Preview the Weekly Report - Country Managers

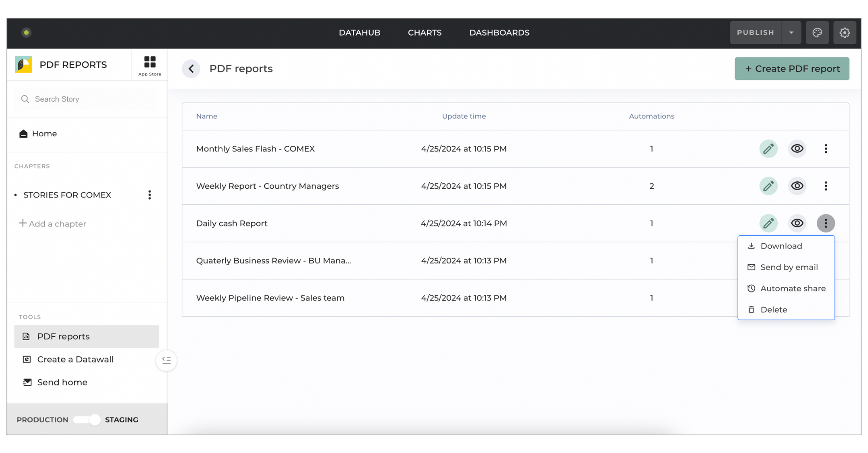point(797,186)
